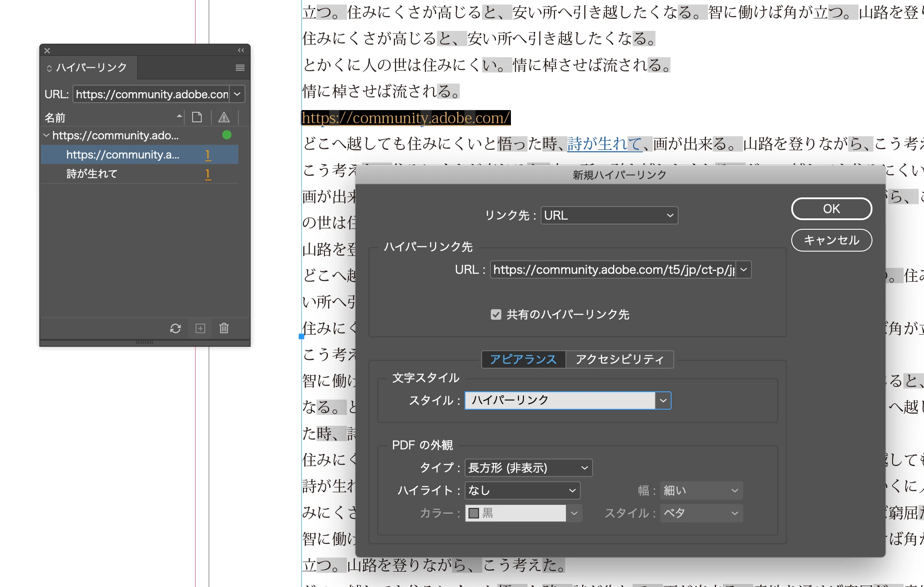This screenshot has height=587, width=924.
Task: Click the refresh URL status icon
Action: [176, 328]
